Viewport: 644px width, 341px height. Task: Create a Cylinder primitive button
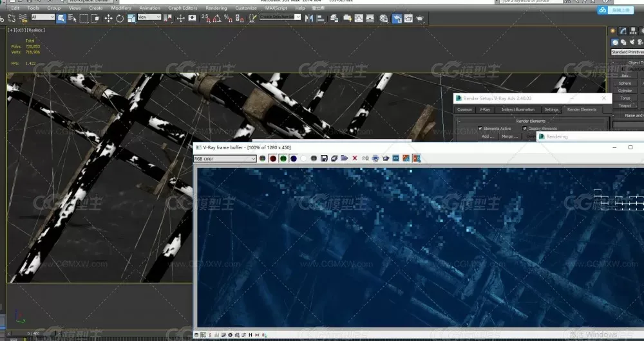pos(625,91)
